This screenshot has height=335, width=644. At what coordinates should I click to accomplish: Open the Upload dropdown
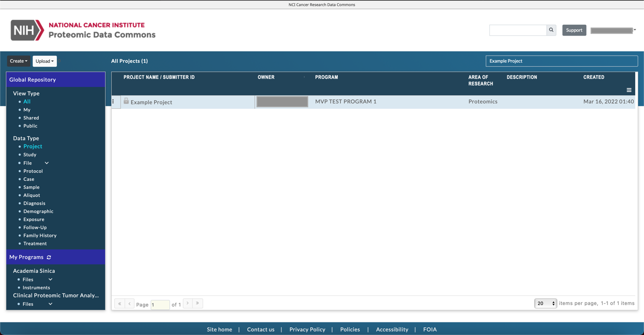pyautogui.click(x=45, y=61)
